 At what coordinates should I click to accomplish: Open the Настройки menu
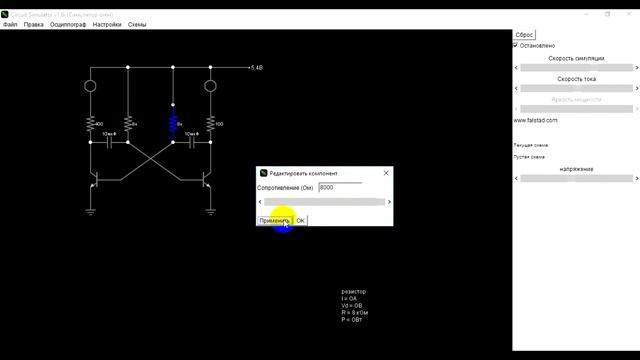pos(107,24)
